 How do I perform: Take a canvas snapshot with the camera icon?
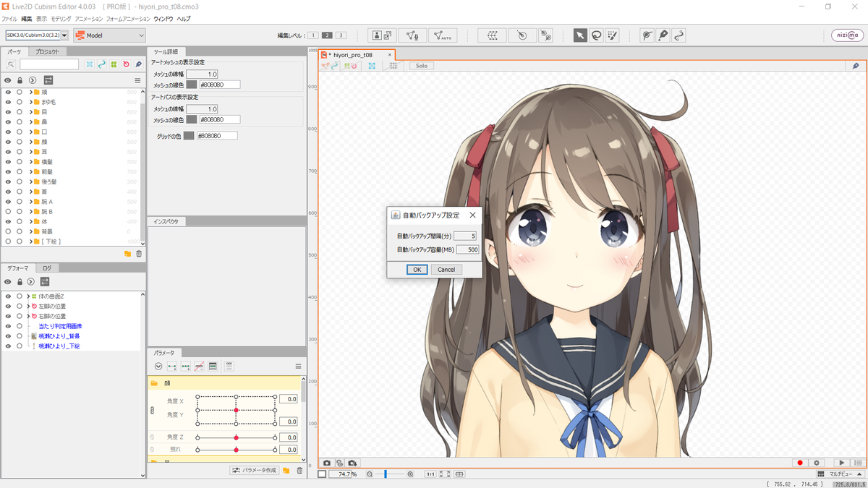[x=327, y=463]
